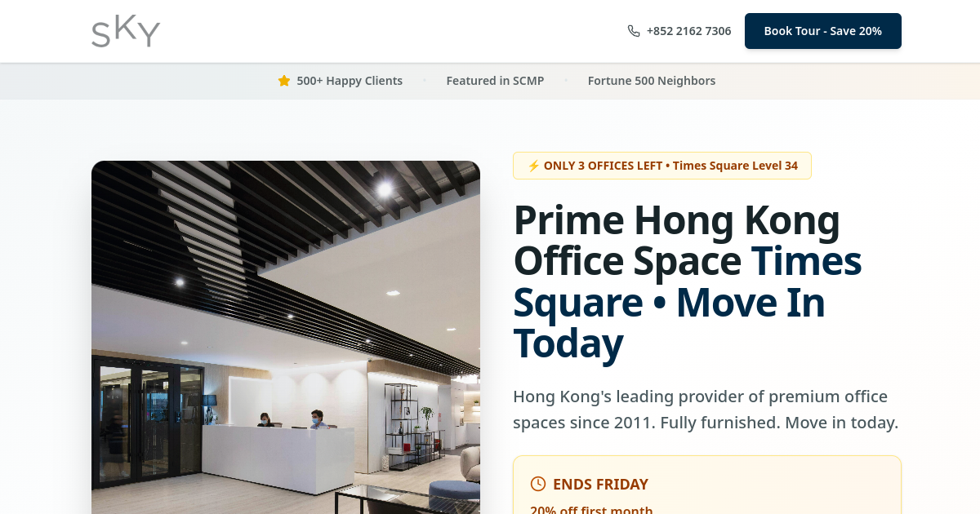This screenshot has width=980, height=514.
Task: Click the reception desk in the photo
Action: (x=278, y=459)
